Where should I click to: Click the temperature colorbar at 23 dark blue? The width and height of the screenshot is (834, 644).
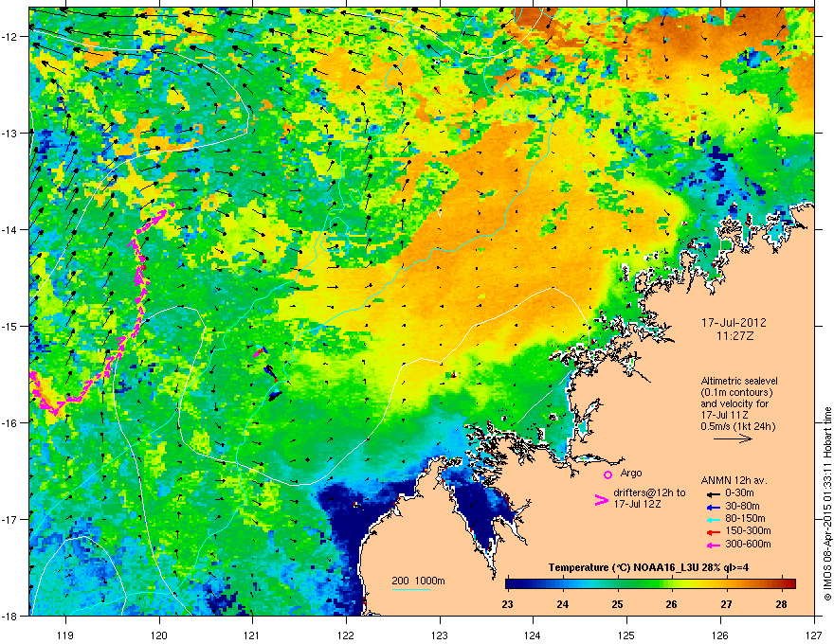click(509, 583)
